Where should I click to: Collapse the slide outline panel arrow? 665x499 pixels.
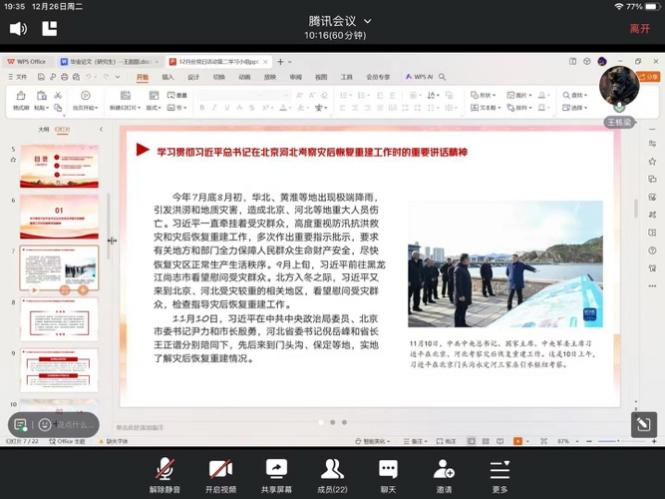pos(101,129)
